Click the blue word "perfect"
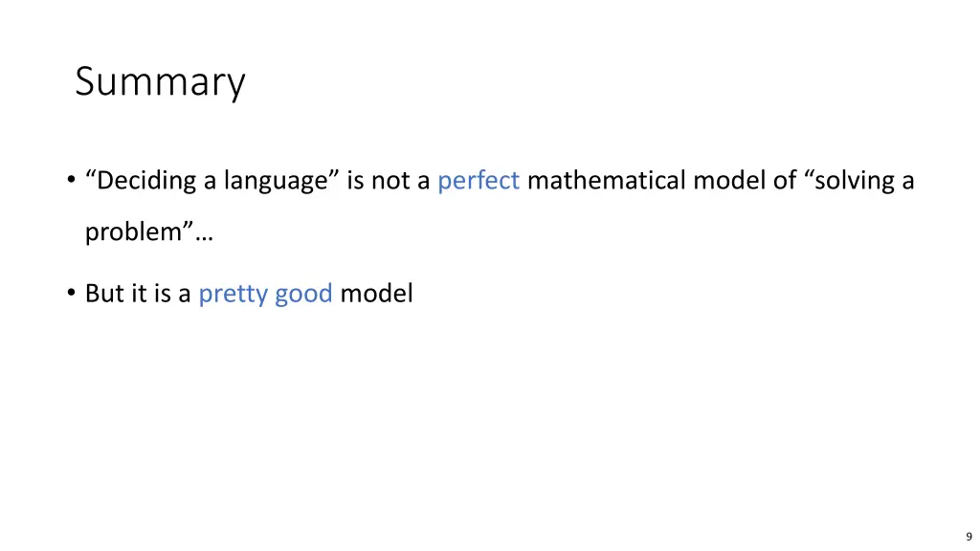The image size is (980, 551). 479,180
